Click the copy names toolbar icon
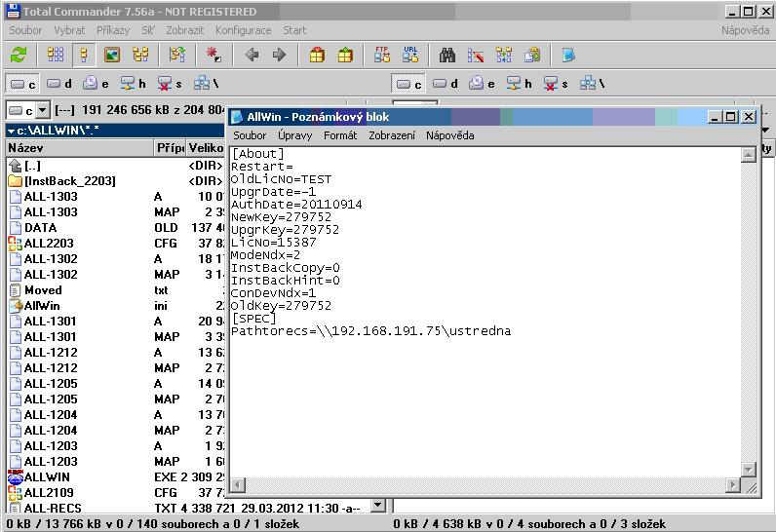This screenshot has height=532, width=776. (x=532, y=55)
